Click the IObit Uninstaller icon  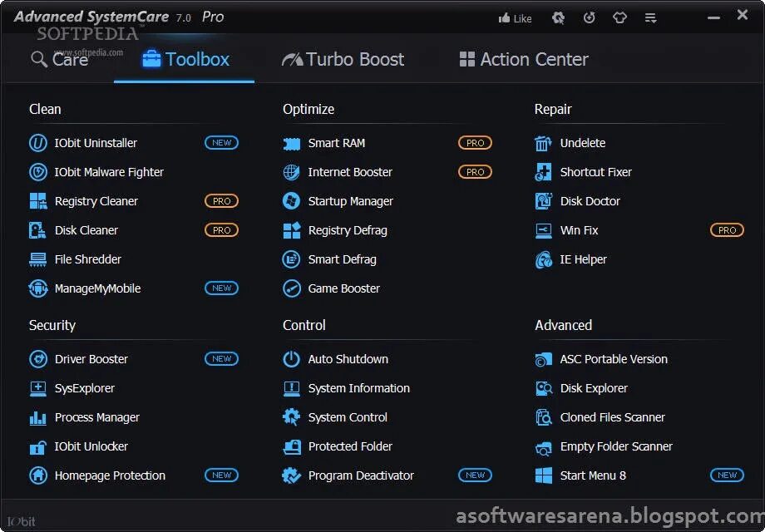[38, 143]
